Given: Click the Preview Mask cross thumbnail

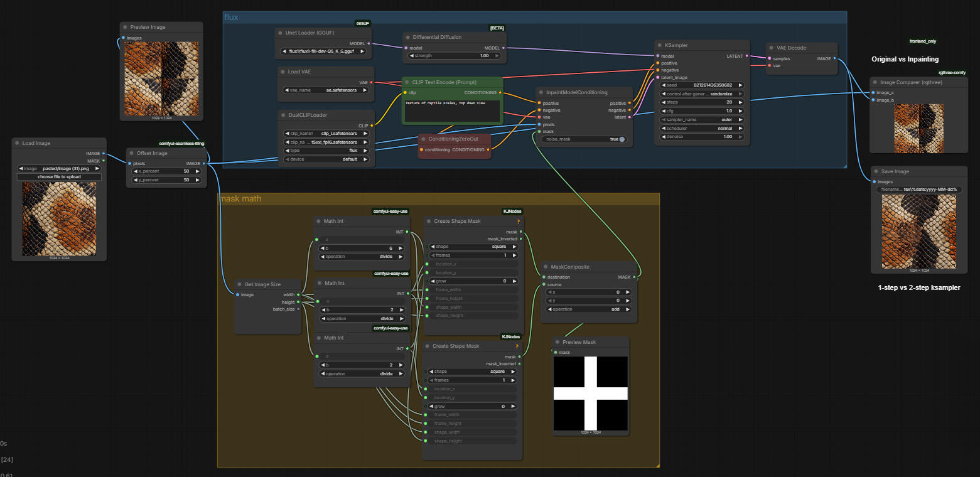Looking at the screenshot, I should click(x=590, y=394).
